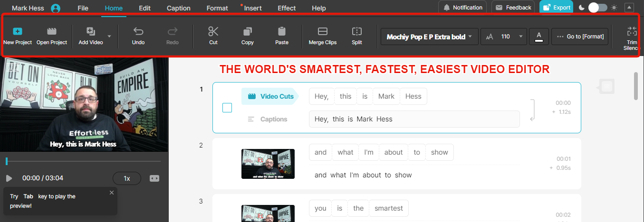Check the checkbox for clip 1

[x=227, y=108]
